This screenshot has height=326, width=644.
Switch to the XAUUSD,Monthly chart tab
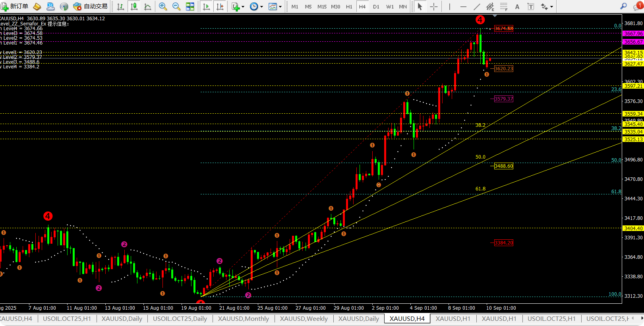pos(244,318)
